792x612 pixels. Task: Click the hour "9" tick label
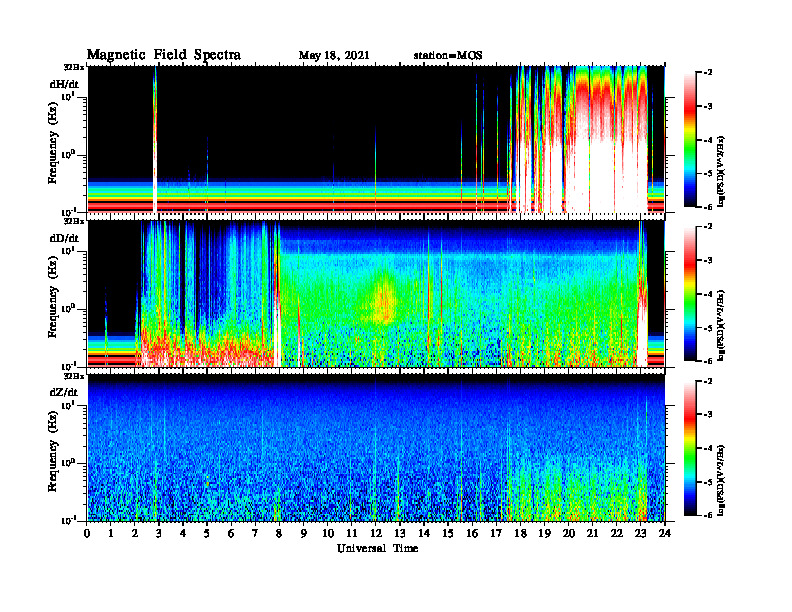(x=304, y=533)
